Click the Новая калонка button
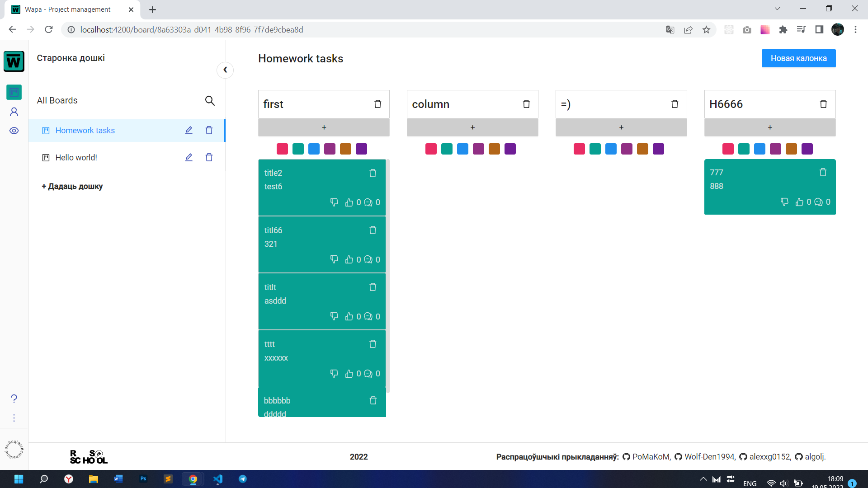This screenshot has height=488, width=868. [798, 58]
